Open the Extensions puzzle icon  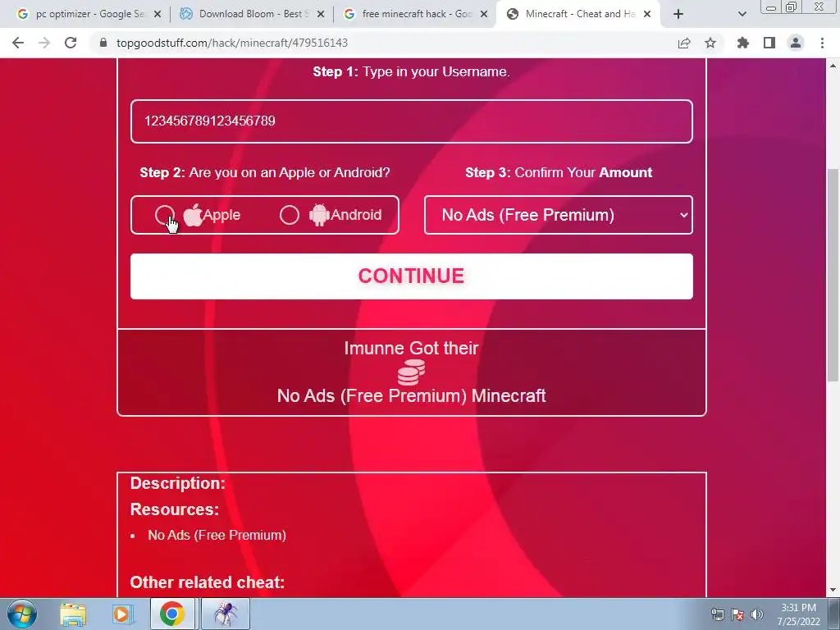pos(743,43)
